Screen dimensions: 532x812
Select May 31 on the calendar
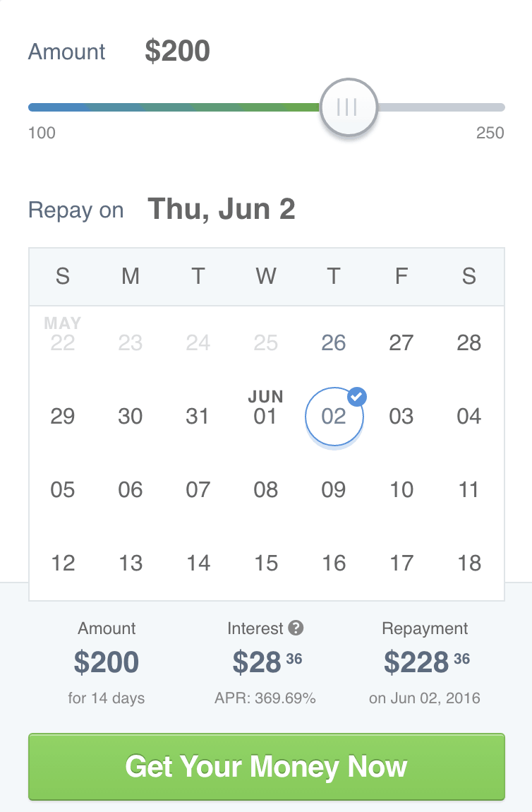(198, 417)
